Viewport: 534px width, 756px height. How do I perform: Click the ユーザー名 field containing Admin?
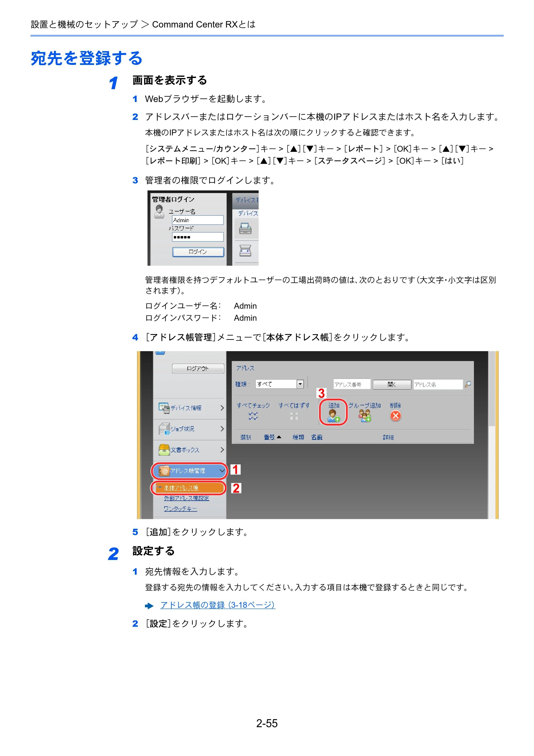tap(198, 220)
